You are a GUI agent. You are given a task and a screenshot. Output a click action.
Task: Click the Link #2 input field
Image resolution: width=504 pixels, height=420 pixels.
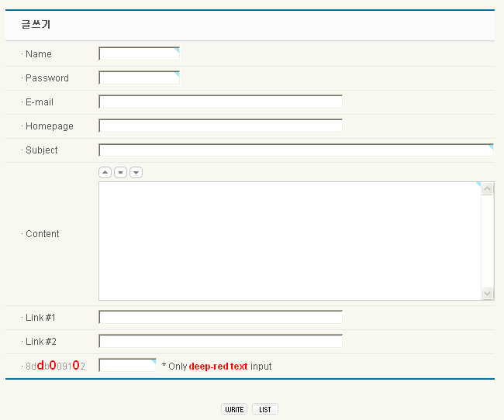coord(220,342)
